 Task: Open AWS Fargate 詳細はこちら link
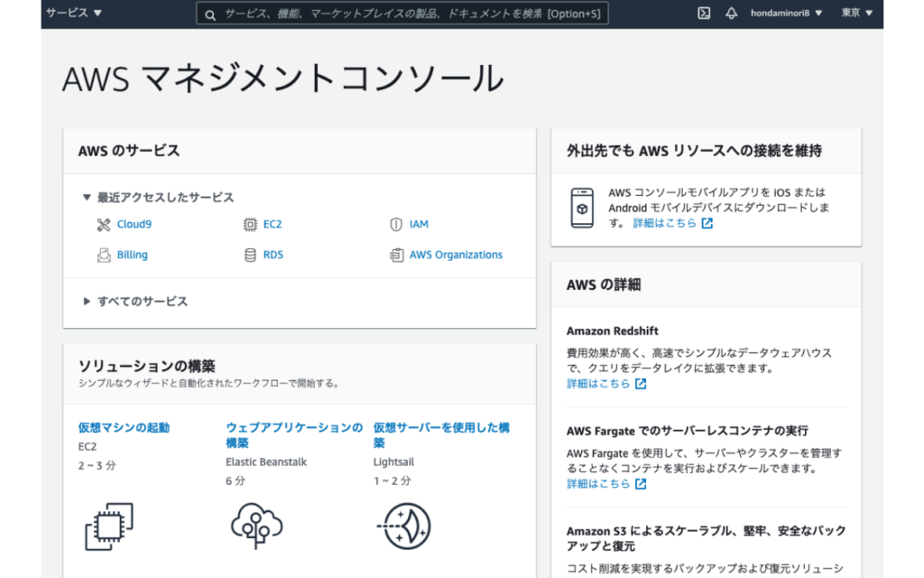pyautogui.click(x=598, y=484)
